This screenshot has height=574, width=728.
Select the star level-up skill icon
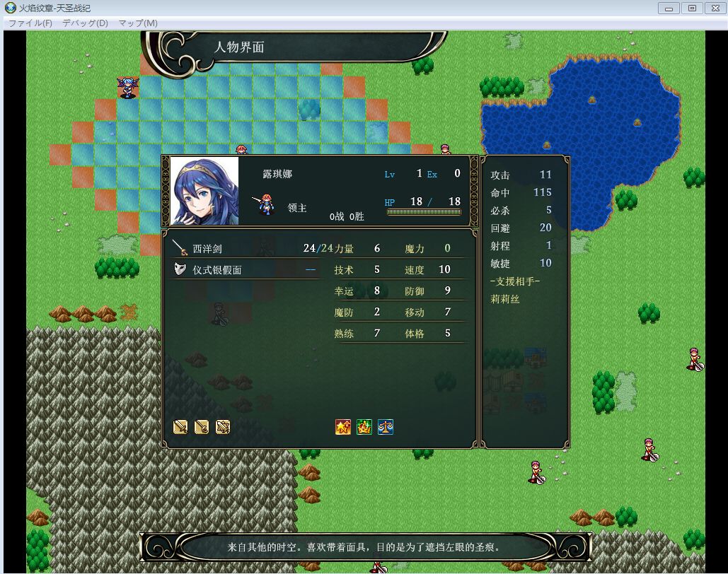pyautogui.click(x=342, y=427)
